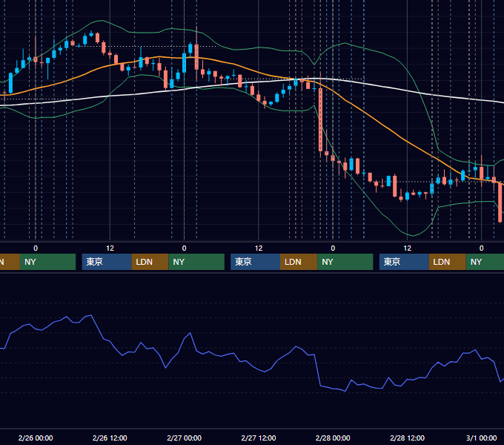
Task: Select the LDN session bar before 3/1 00:00
Action: pyautogui.click(x=448, y=262)
